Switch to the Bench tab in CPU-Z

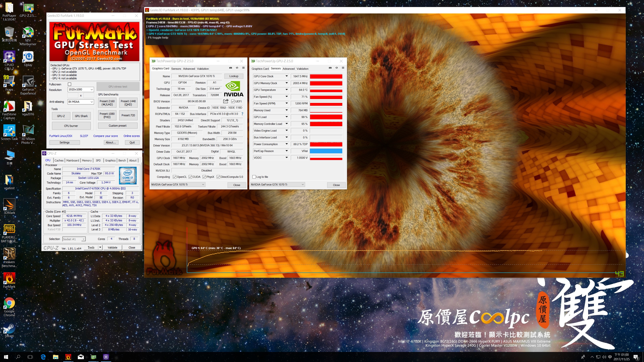click(122, 160)
